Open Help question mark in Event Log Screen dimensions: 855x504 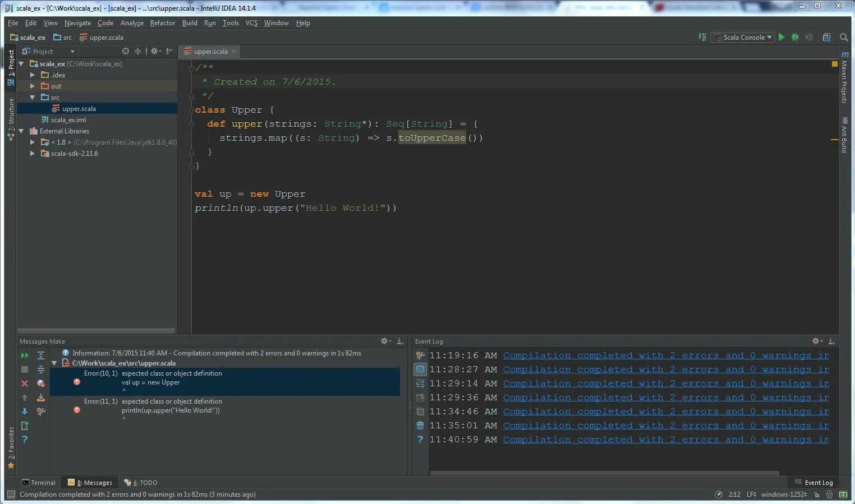coord(420,440)
